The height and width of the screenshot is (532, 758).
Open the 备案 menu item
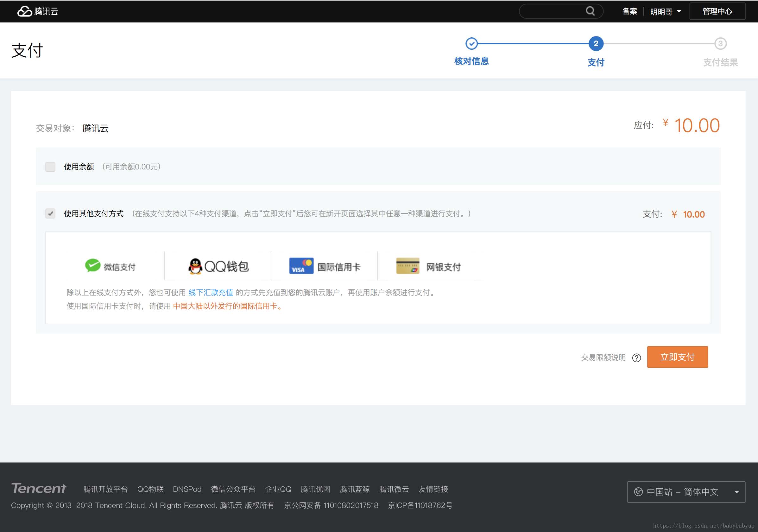tap(629, 11)
